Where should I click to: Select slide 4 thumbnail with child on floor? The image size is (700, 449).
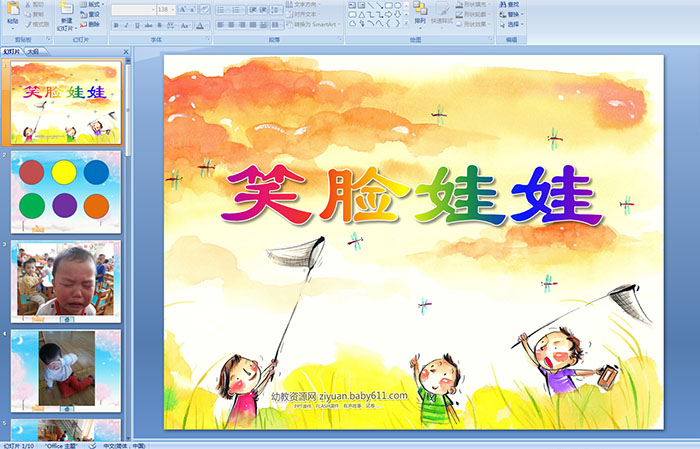pyautogui.click(x=66, y=370)
